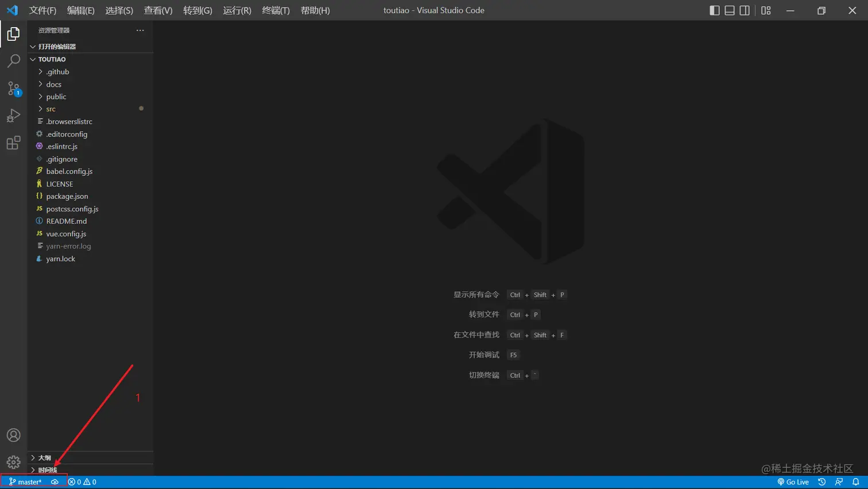
Task: Open the 帮助(H) menu
Action: coord(315,10)
